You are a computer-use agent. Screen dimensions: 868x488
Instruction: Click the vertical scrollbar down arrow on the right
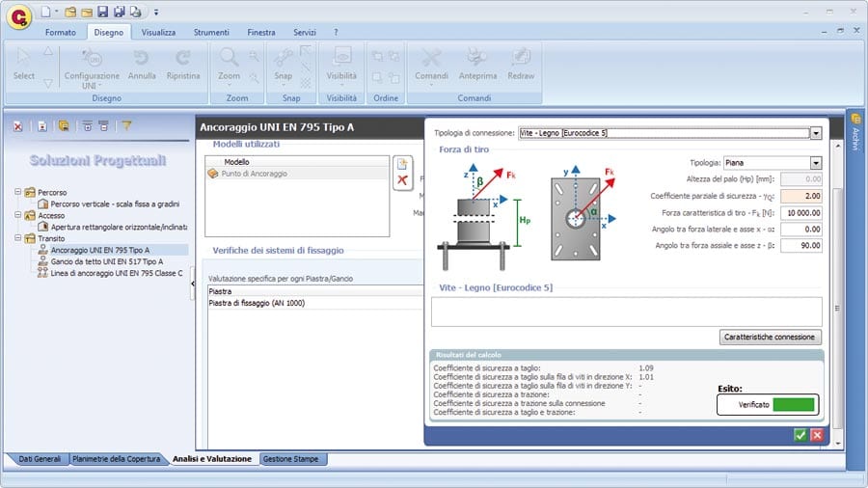837,444
